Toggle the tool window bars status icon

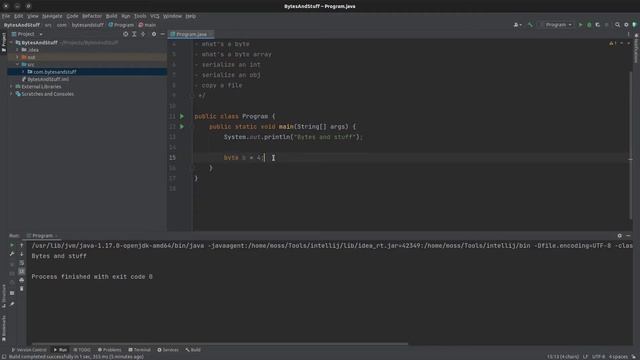[x=4, y=357]
